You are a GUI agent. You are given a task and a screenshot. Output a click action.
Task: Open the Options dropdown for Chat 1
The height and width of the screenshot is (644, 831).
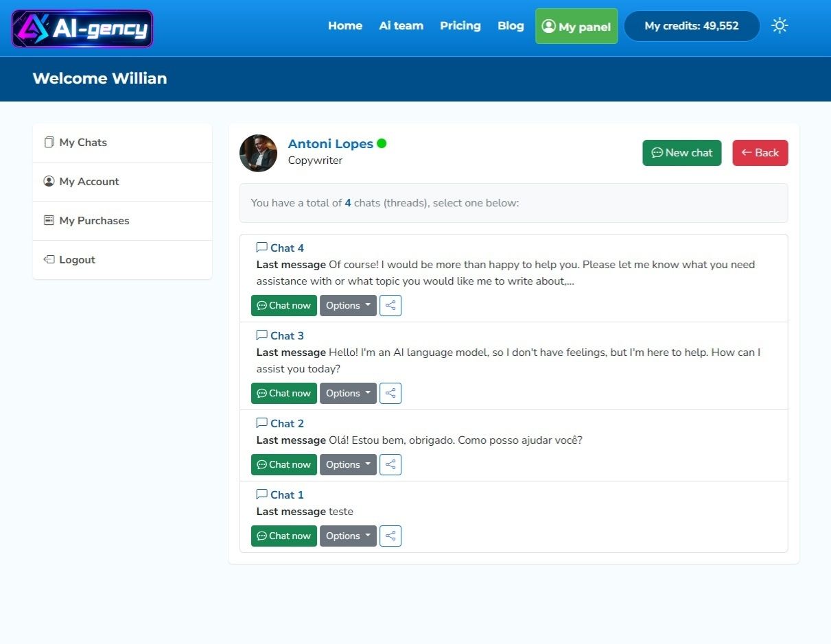tap(348, 536)
